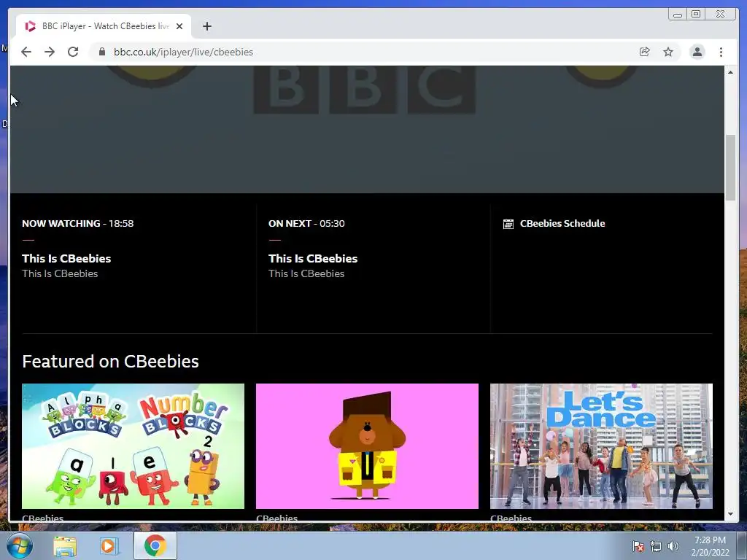Click the calendar icon beside CBeebies Schedule

coord(508,224)
